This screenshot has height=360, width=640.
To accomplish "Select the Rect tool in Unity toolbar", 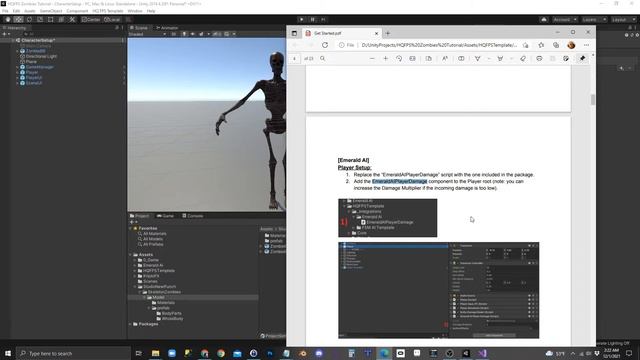I will 50,19.
